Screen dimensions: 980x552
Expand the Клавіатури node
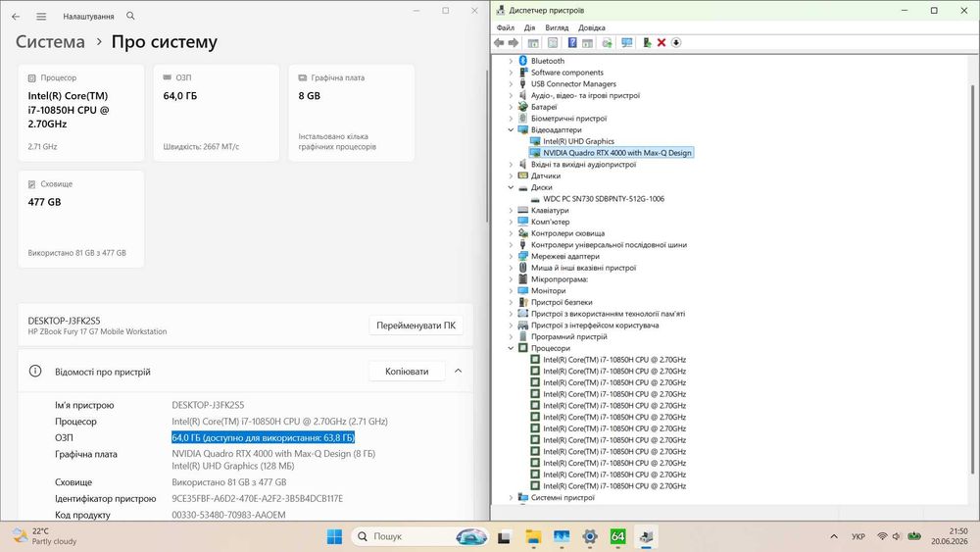tap(511, 211)
